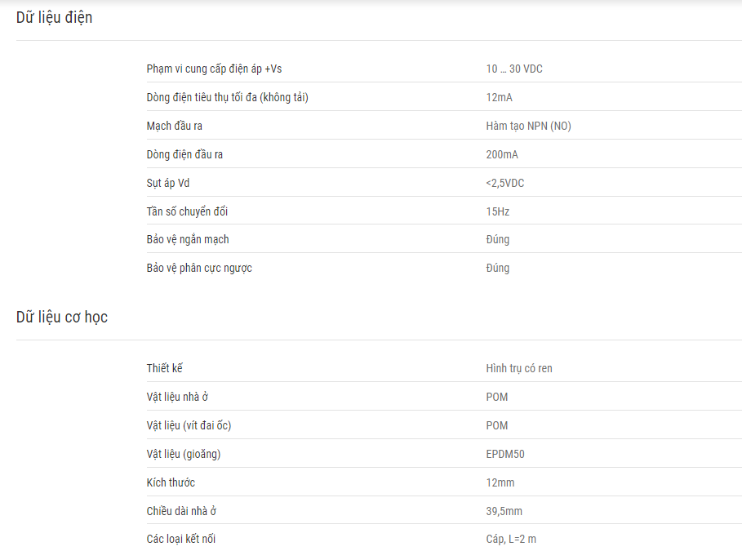Click the '39,5mm' housing length value
Image resolution: width=742 pixels, height=560 pixels.
click(504, 511)
